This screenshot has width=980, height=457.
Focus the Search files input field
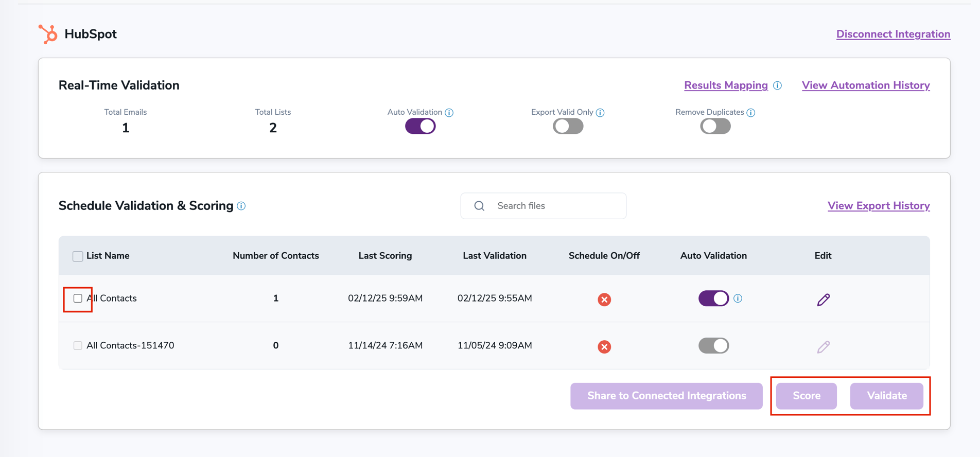(x=544, y=206)
